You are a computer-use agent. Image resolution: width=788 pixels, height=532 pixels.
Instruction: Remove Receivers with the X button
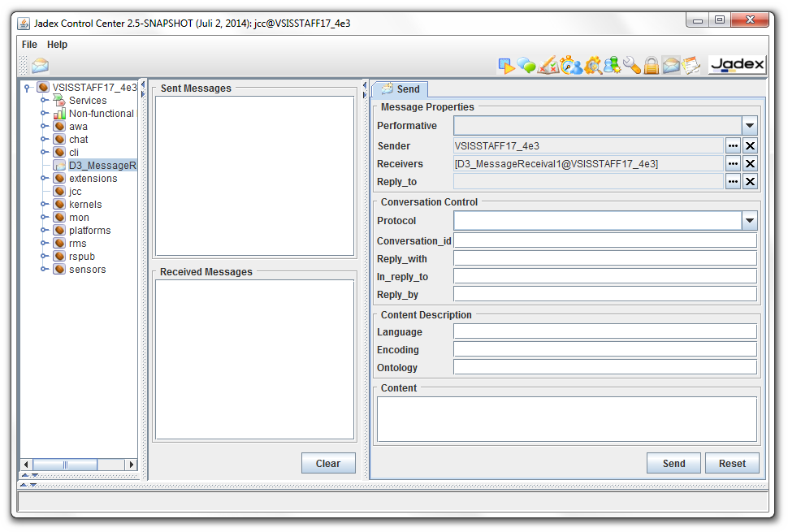[750, 164]
